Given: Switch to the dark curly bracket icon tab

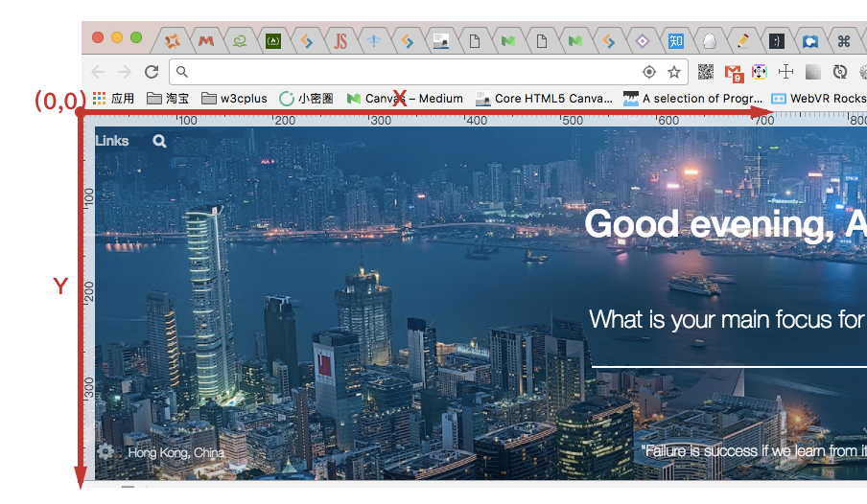Looking at the screenshot, I should click(x=776, y=41).
